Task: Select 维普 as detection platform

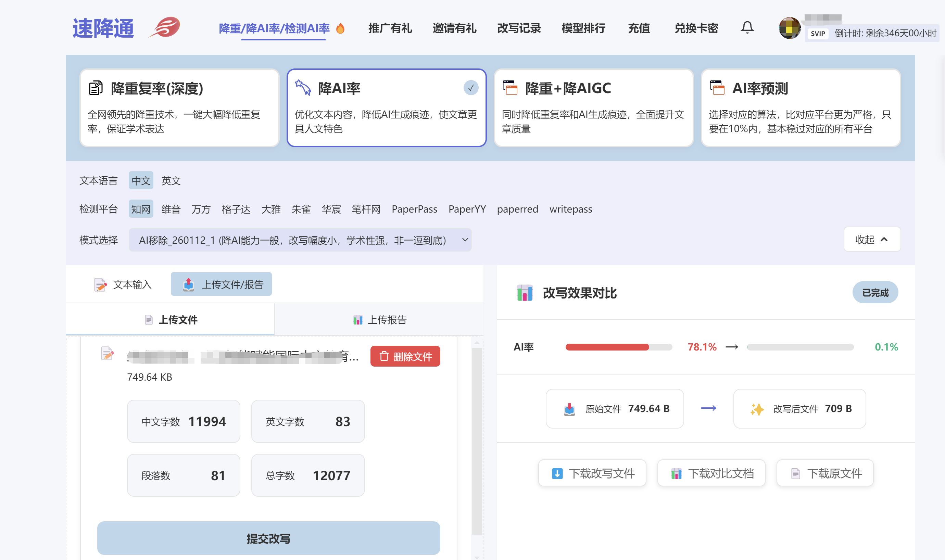Action: point(171,209)
